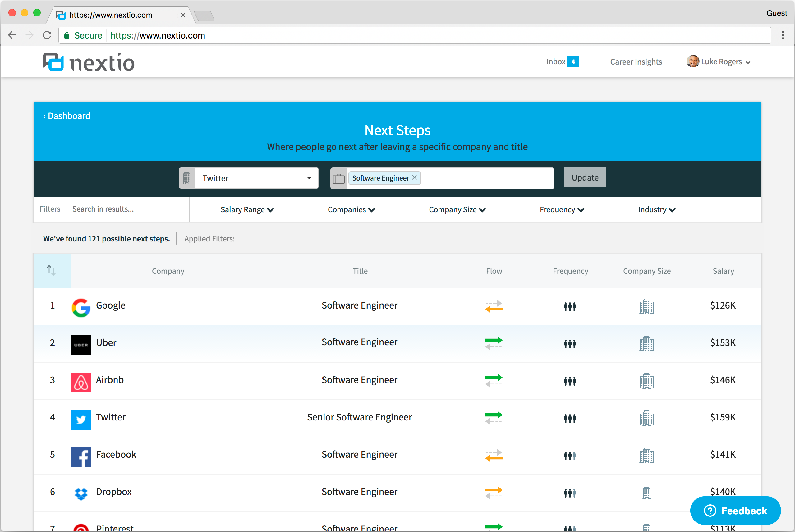Screen dimensions: 795x532
Task: Click the Airbnb logo icon
Action: (81, 382)
